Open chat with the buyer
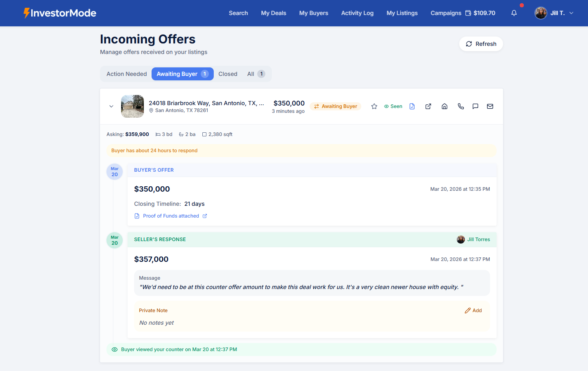Screen dimensions: 588x371 pos(475,106)
